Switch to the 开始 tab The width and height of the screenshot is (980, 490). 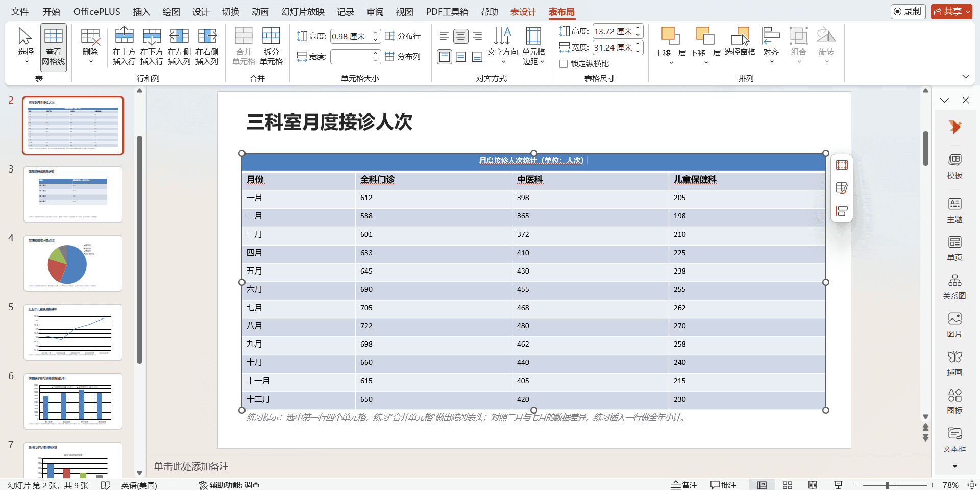point(51,12)
